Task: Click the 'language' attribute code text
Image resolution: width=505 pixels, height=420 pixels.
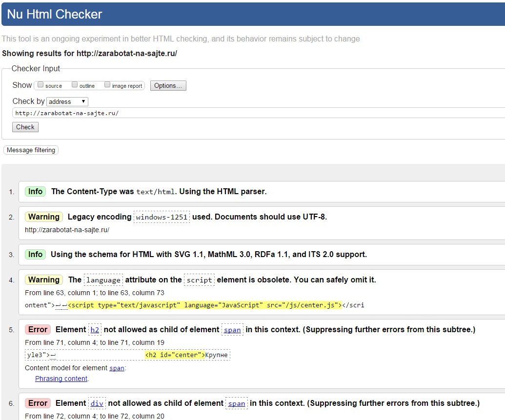Action: click(103, 280)
